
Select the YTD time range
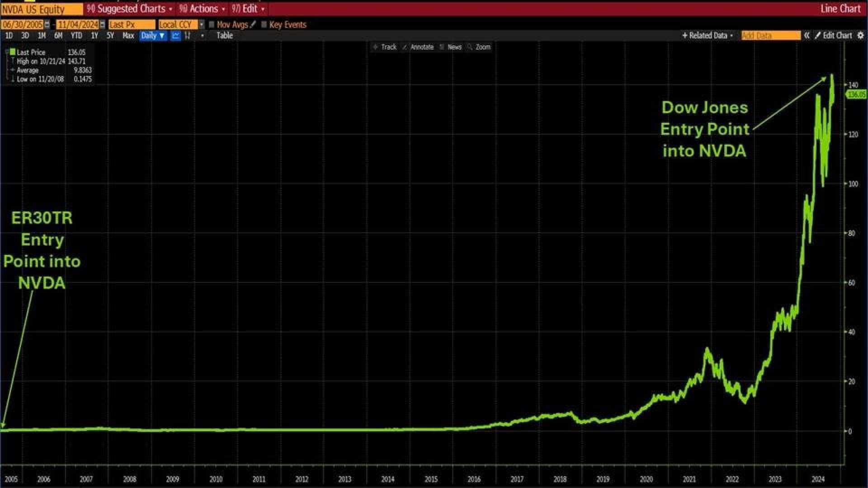coord(76,35)
